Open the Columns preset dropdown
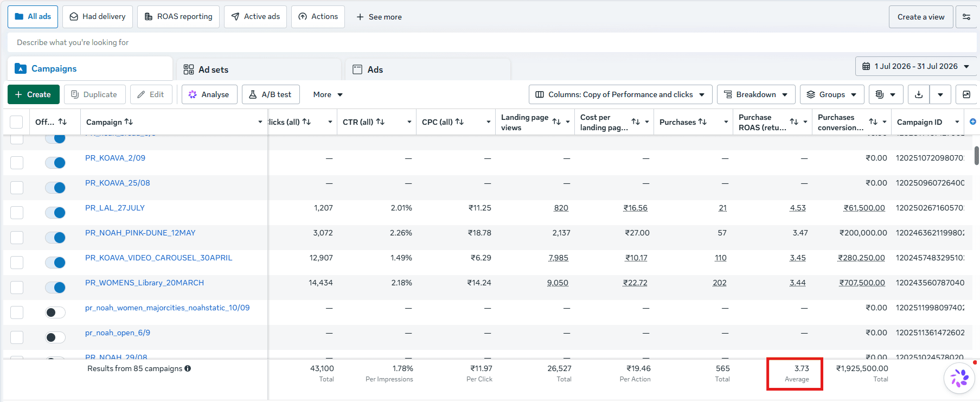 coord(620,94)
